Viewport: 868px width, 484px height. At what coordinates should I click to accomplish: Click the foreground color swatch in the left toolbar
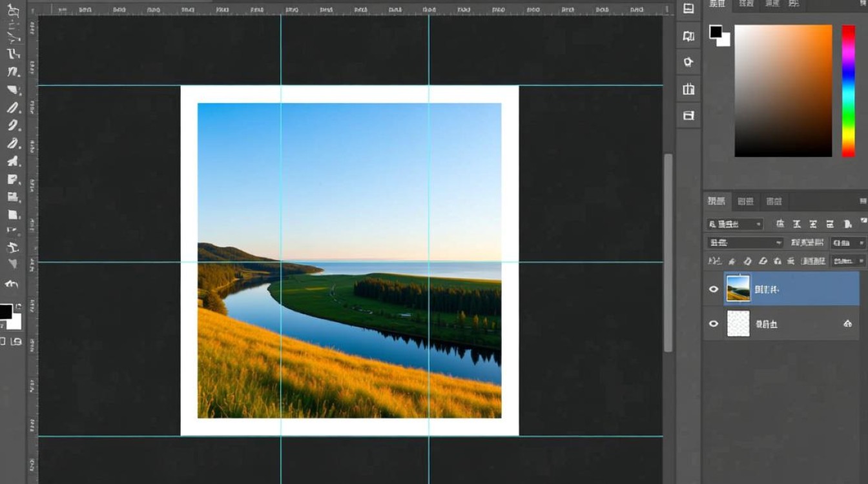pyautogui.click(x=5, y=312)
